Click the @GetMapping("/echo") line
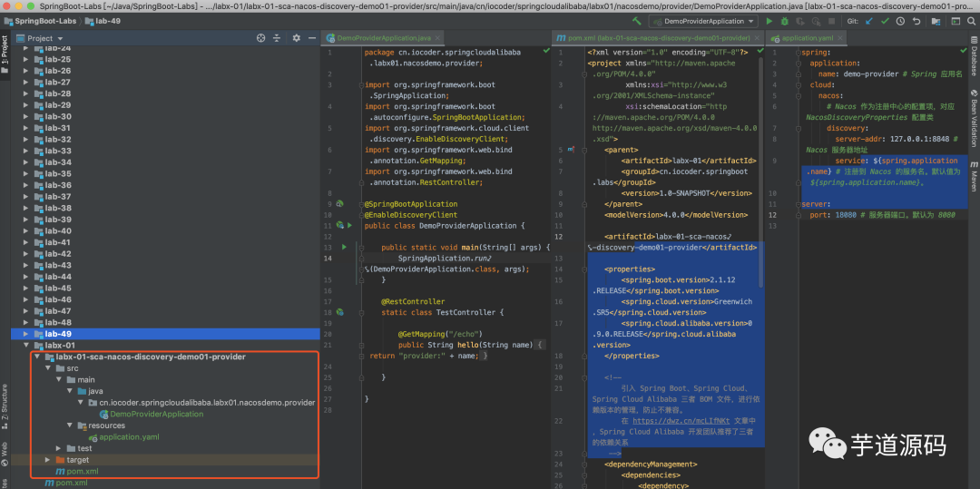 tap(440, 334)
